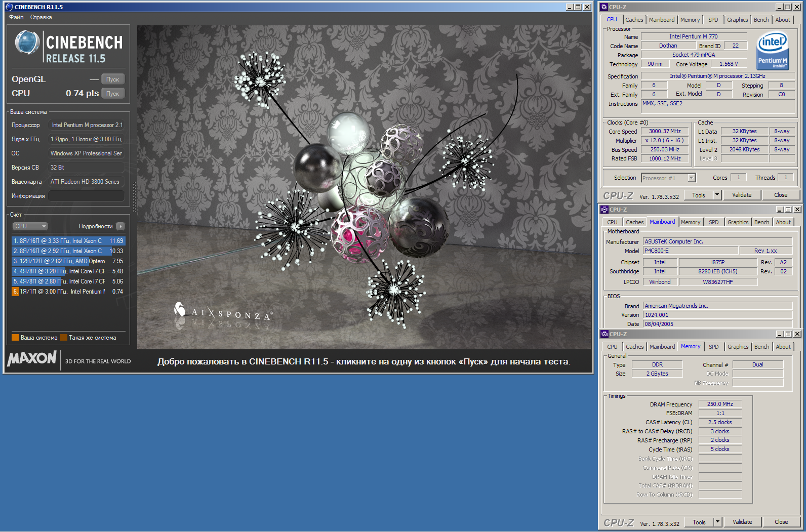806x532 pixels.
Task: Click Core Speed value 3000.37 MHz
Action: [x=665, y=131]
